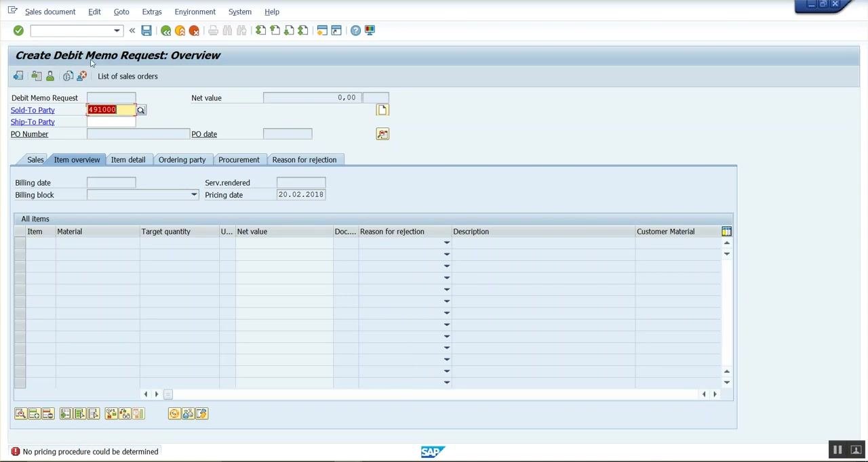Open Reason for rejection dropdown in last row

tap(446, 382)
